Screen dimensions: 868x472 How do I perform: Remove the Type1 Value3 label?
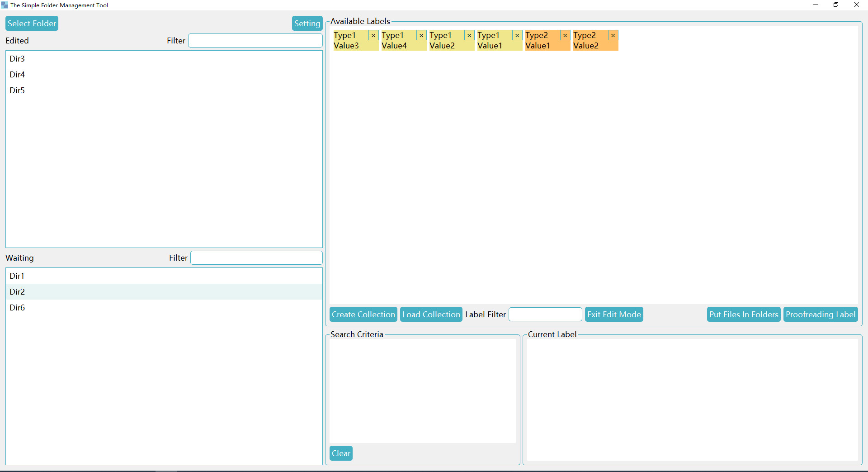373,35
